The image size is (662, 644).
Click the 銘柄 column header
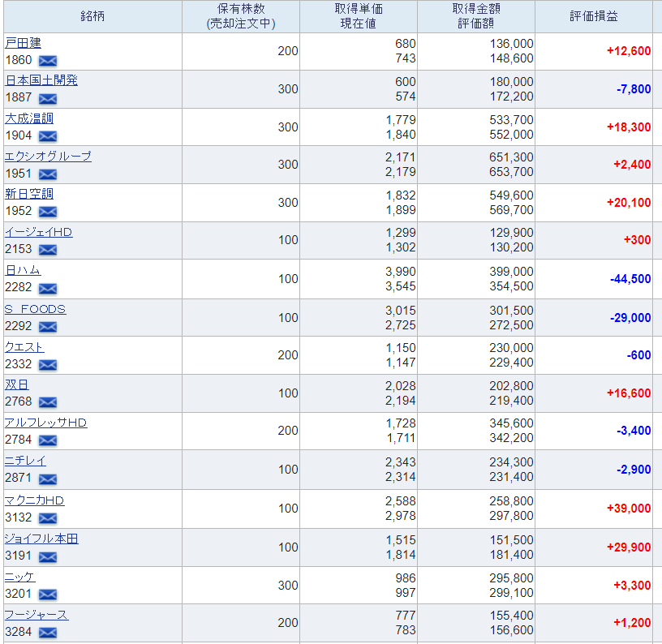tap(92, 16)
